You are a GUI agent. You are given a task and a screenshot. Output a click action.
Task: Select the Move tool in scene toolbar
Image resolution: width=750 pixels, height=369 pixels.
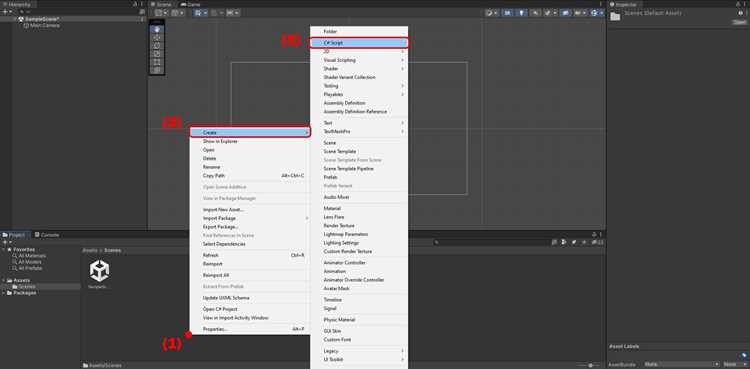tap(157, 37)
